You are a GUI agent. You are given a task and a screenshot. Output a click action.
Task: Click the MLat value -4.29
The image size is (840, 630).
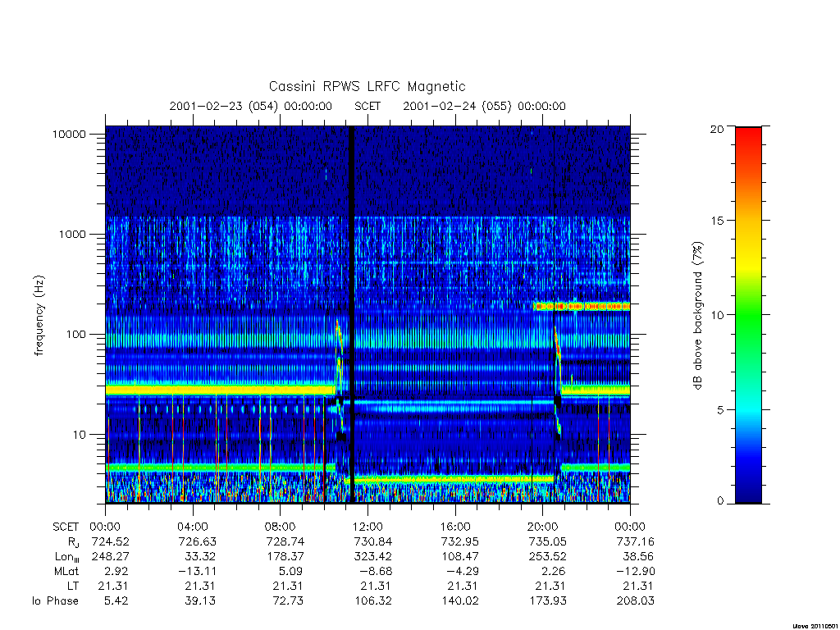point(463,572)
